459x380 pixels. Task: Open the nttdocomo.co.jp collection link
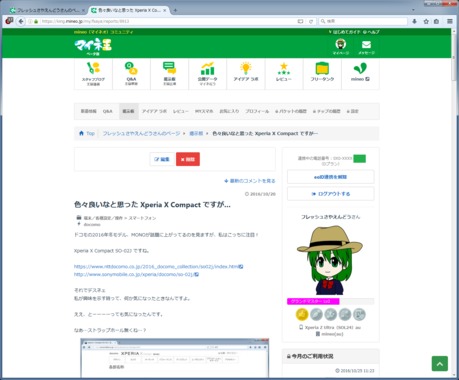(x=158, y=267)
